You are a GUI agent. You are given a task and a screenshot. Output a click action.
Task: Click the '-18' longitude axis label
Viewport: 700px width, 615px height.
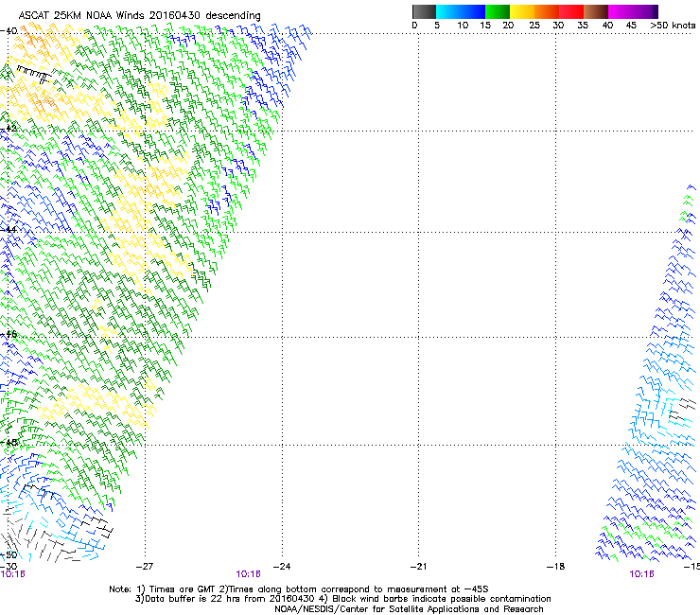click(x=556, y=567)
